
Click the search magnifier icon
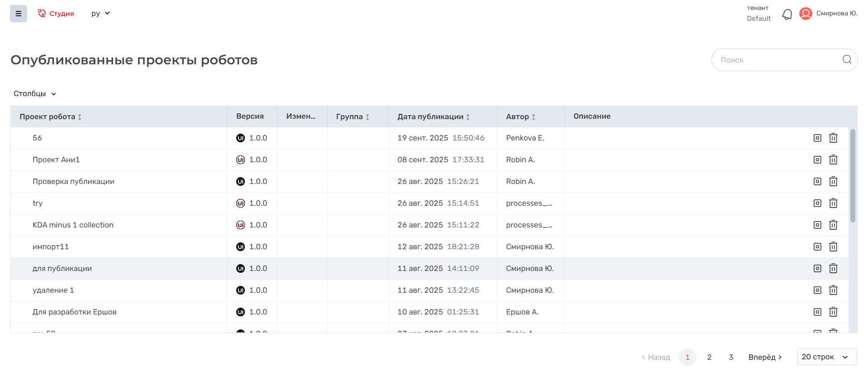[847, 60]
